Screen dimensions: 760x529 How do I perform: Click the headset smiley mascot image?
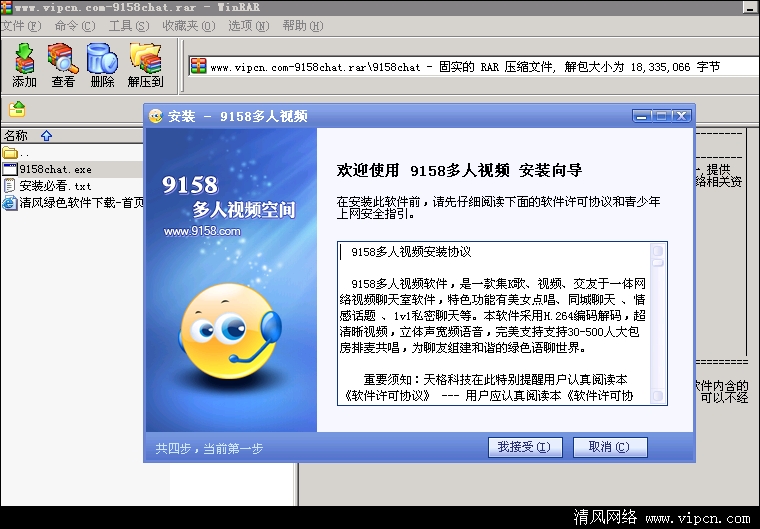231,331
